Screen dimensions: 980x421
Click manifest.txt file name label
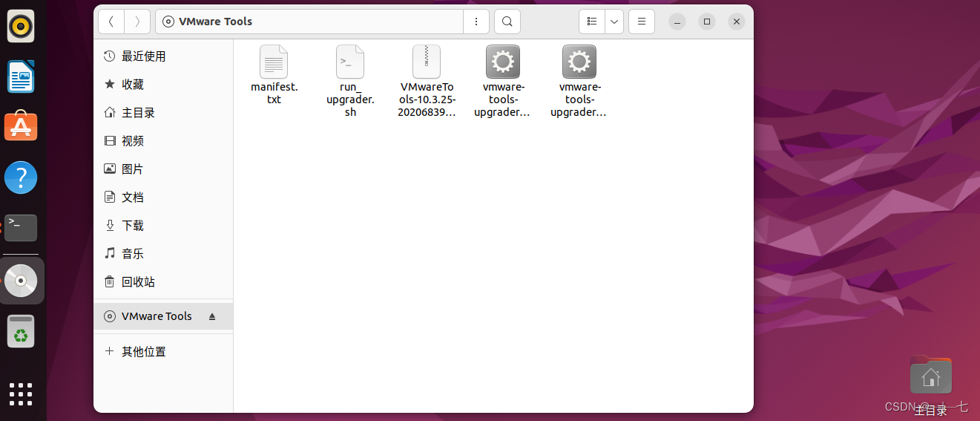tap(274, 93)
